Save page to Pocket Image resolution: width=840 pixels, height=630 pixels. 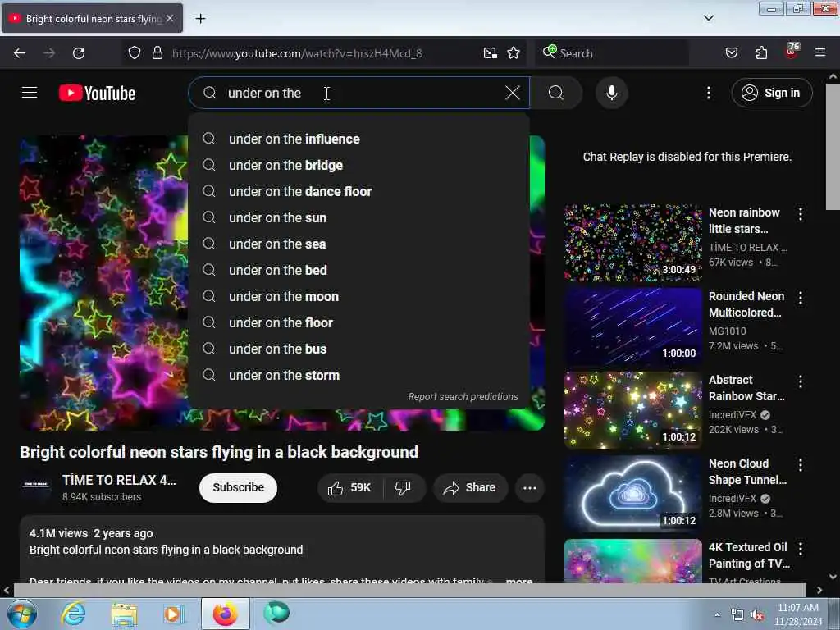tap(732, 53)
